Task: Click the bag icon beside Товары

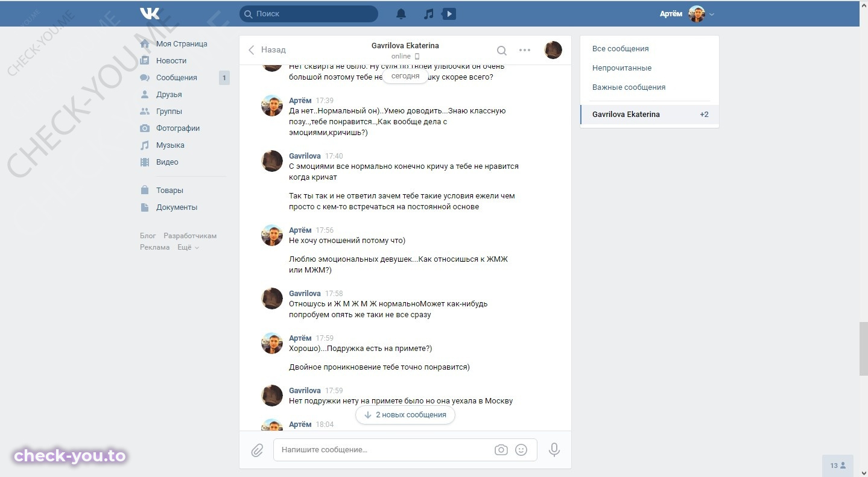Action: click(145, 191)
